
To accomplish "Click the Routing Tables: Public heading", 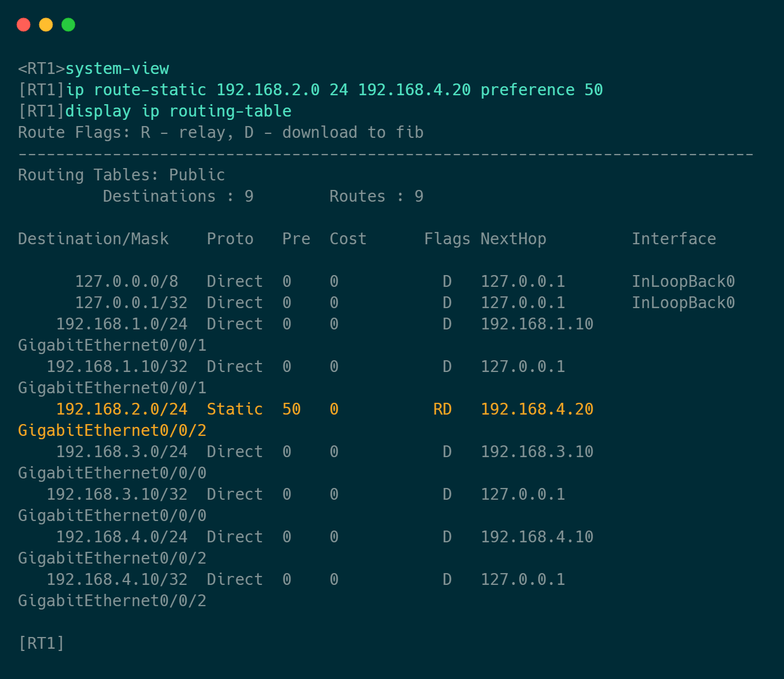I will [x=121, y=175].
